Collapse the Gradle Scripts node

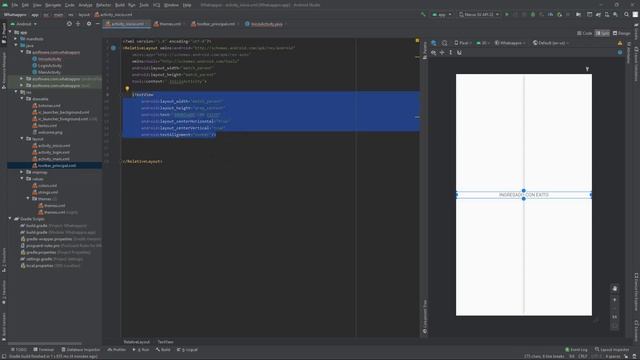click(x=10, y=219)
